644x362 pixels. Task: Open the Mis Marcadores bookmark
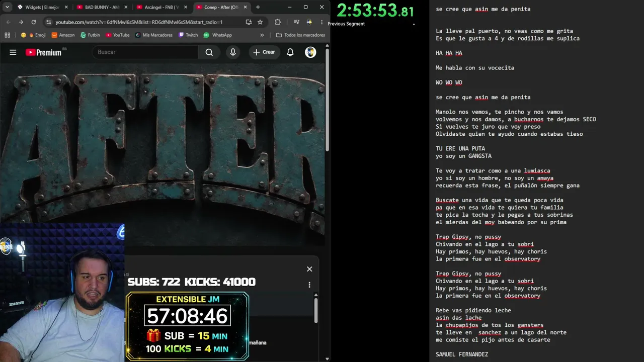coord(153,35)
